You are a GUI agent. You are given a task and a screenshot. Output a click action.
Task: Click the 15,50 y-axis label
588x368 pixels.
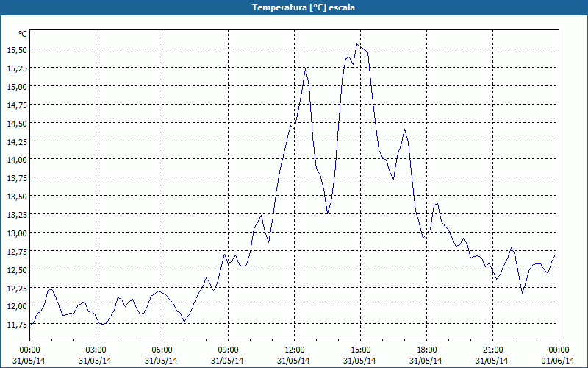[17, 49]
